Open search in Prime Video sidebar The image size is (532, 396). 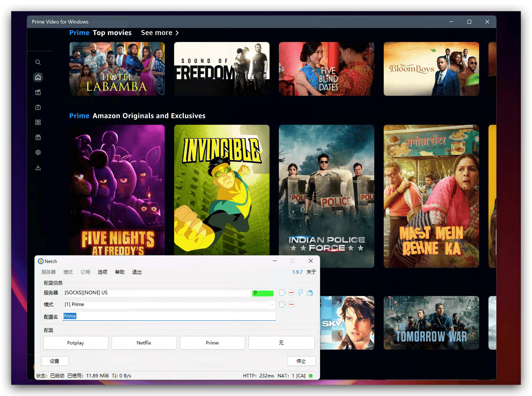click(38, 62)
